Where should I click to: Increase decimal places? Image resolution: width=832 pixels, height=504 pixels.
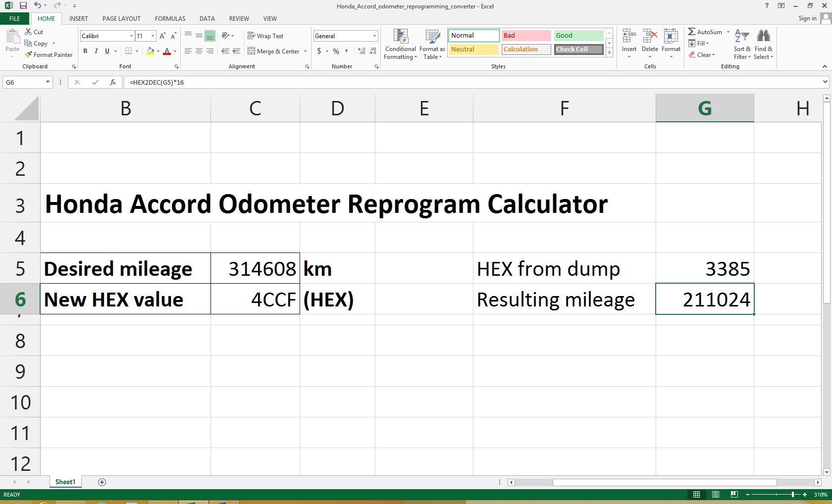361,51
